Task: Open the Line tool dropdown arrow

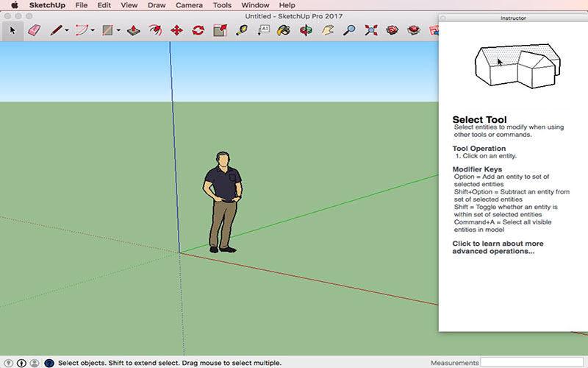Action: [67, 30]
